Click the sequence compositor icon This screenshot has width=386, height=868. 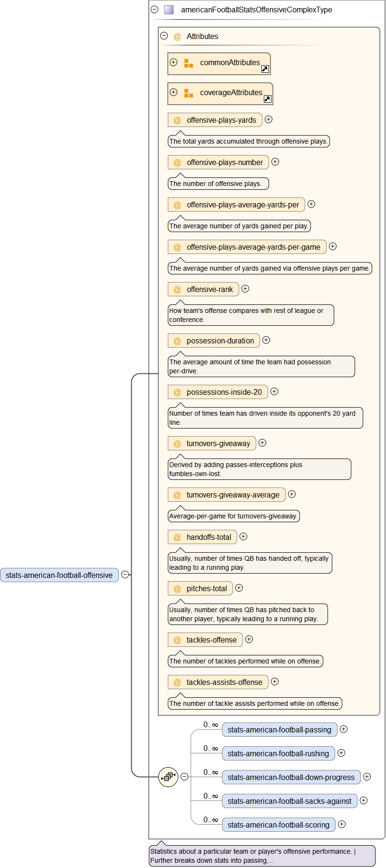[168, 777]
